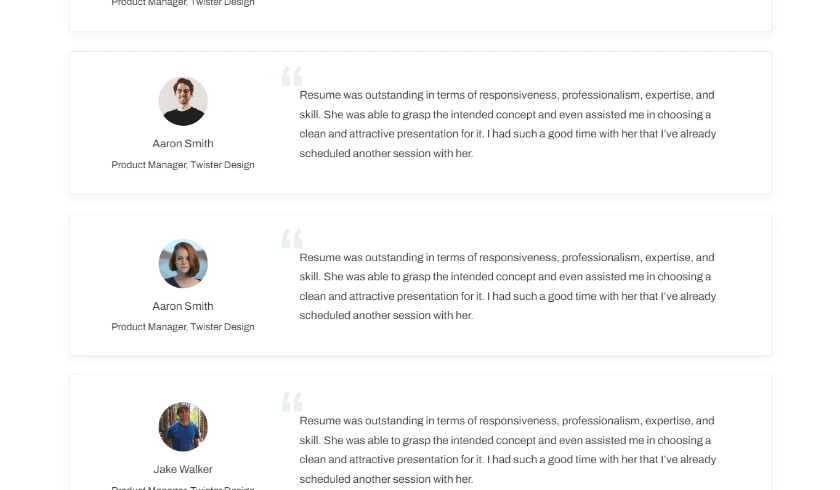Click the 'Resume was outstanding' line beside bearded man
840x490 pixels.
507,95
